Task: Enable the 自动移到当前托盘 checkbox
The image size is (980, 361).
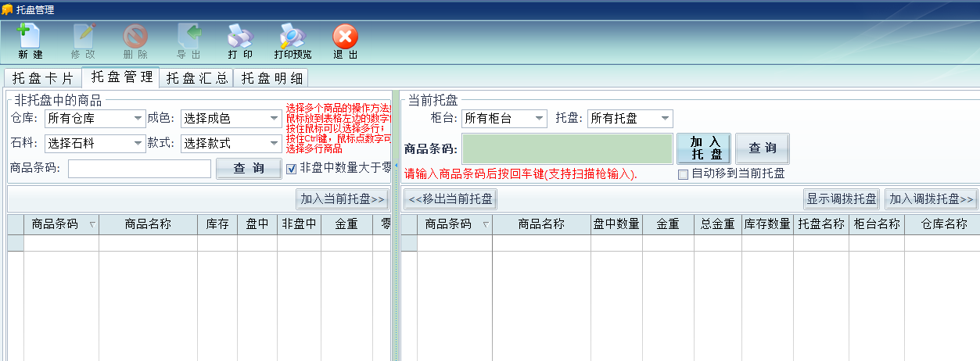Action: click(683, 174)
